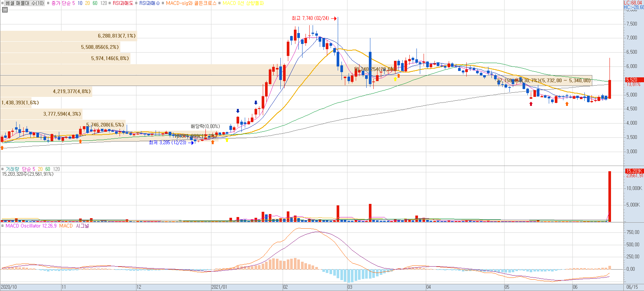Click the 최저 3,285 (12/23) low annotation
Image resolution: width=644 pixels, height=291 pixels.
coord(168,143)
